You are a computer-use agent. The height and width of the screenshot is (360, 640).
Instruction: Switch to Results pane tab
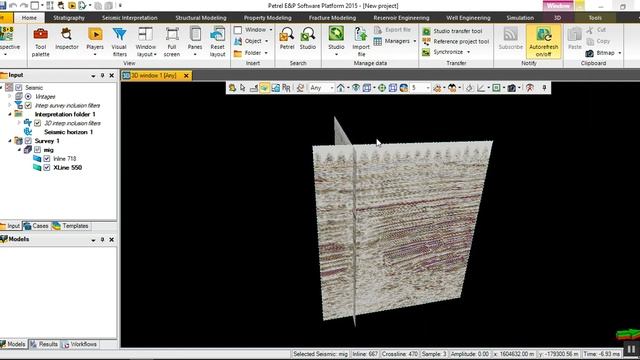click(x=44, y=344)
